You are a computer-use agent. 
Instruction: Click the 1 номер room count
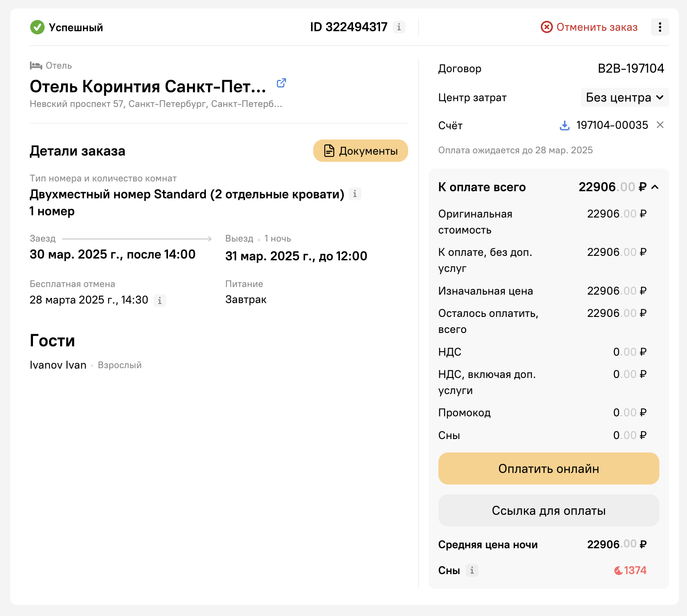(x=52, y=211)
